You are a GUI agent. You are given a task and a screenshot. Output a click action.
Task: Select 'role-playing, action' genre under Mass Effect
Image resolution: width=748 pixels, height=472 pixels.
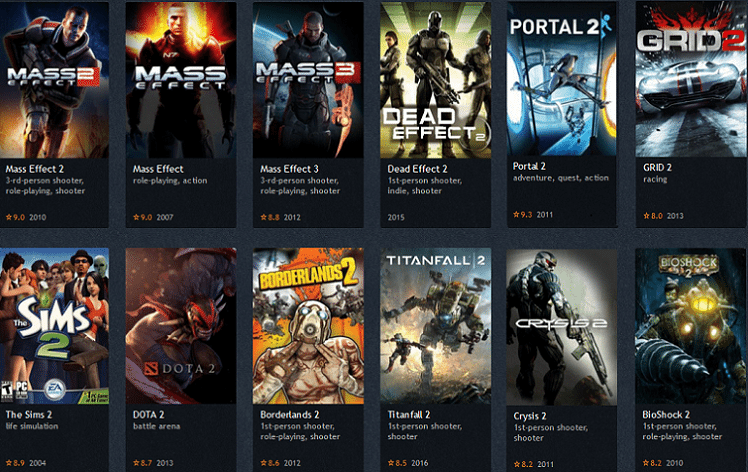170,181
